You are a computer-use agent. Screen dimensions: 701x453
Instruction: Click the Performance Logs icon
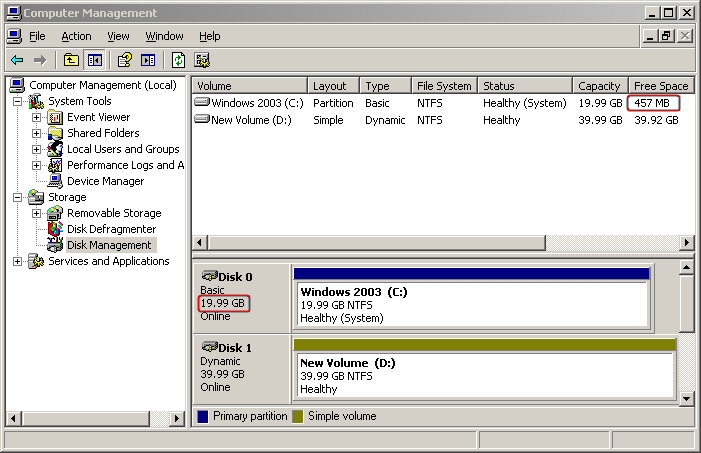tap(55, 165)
